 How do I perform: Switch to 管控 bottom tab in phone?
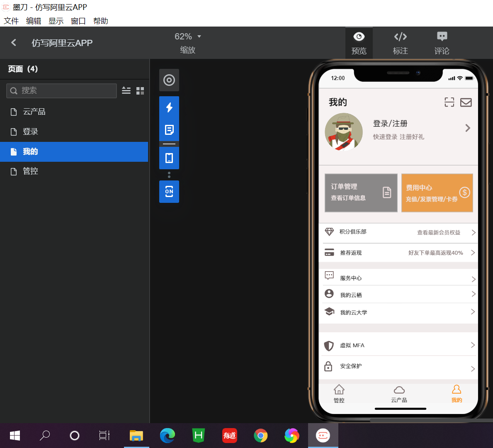coord(339,394)
